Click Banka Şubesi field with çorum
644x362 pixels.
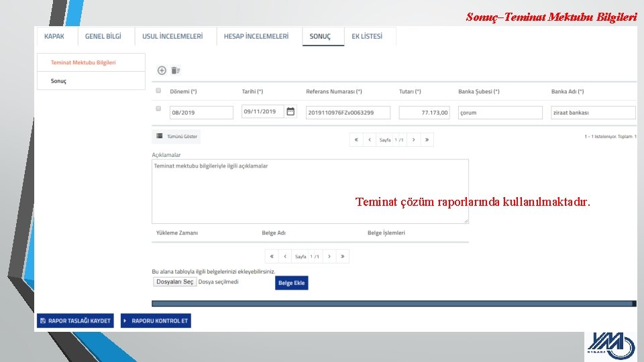pos(500,113)
